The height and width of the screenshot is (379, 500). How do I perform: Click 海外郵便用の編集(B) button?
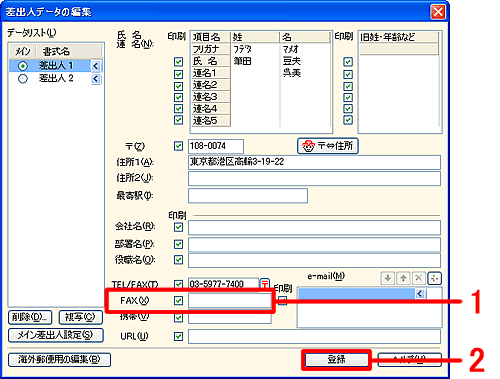click(59, 360)
